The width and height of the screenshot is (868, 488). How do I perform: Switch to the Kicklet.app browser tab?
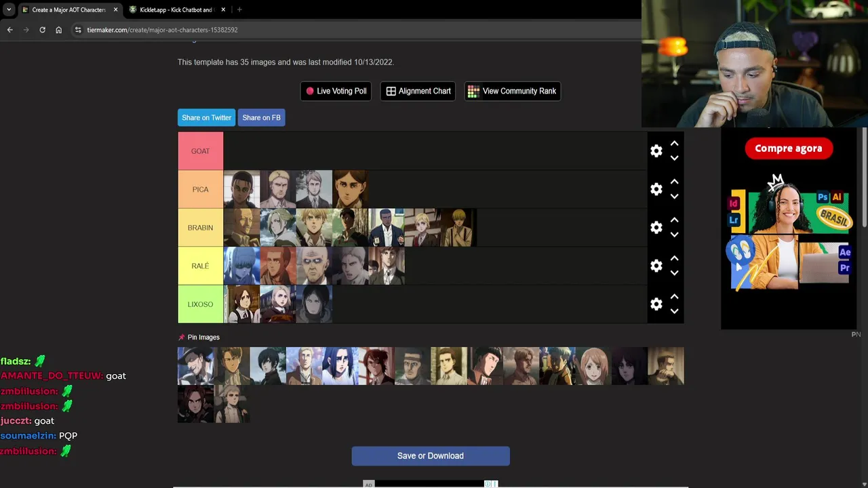[176, 9]
